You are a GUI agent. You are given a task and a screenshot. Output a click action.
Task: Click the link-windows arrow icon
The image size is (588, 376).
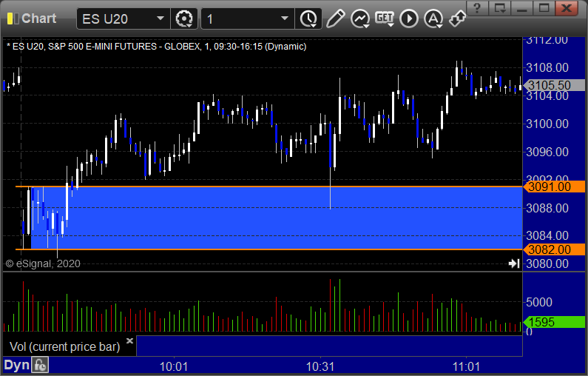coord(458,19)
